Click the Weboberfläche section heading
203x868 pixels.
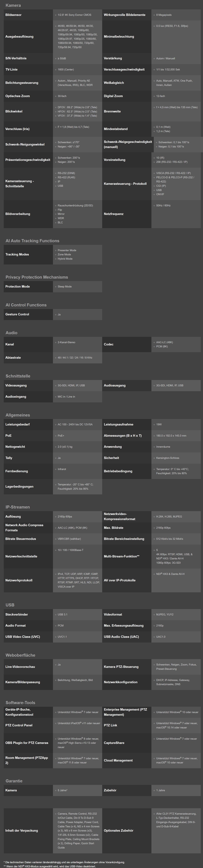20,655
